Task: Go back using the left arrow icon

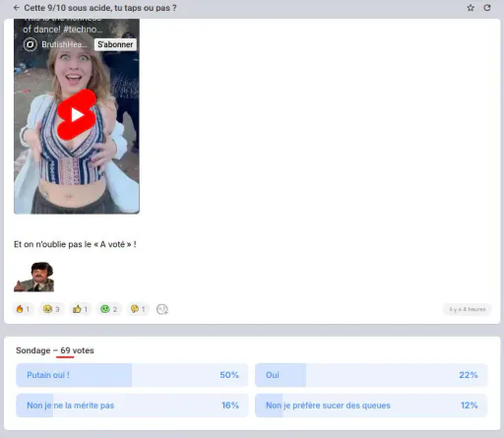Action: [x=17, y=8]
